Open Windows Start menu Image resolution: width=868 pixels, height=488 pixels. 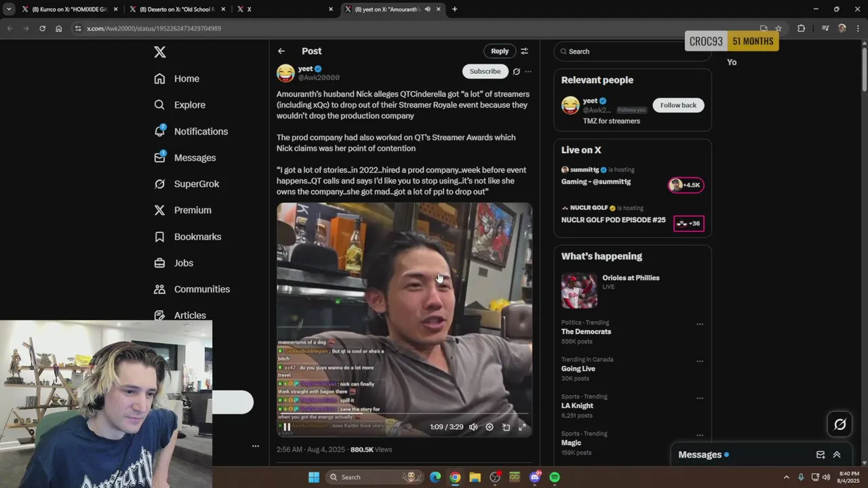pyautogui.click(x=314, y=477)
